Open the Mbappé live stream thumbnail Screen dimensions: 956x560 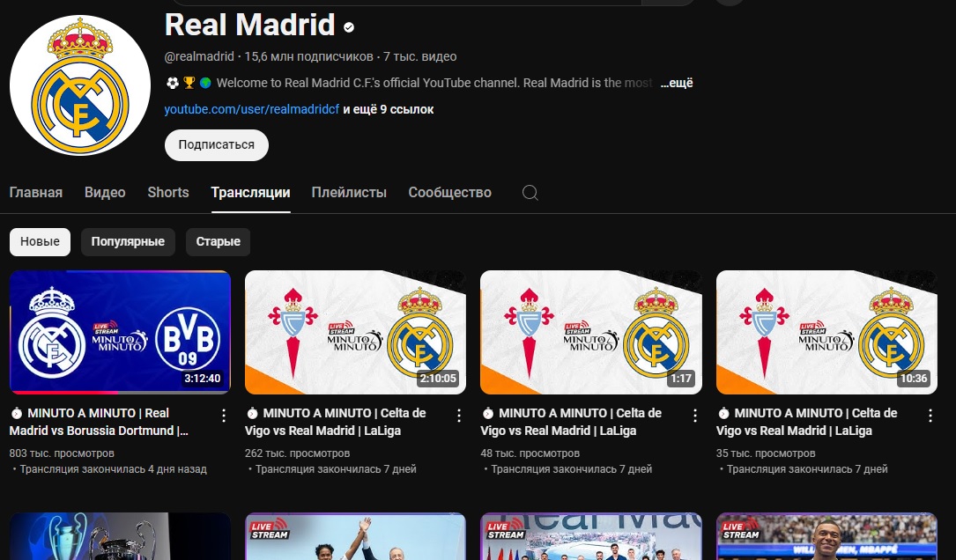point(826,536)
